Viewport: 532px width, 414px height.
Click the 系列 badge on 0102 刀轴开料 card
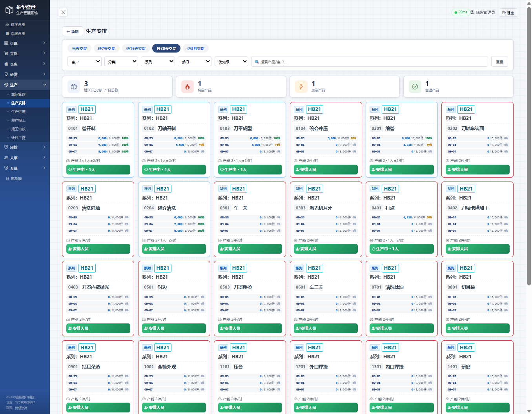[x=148, y=109]
